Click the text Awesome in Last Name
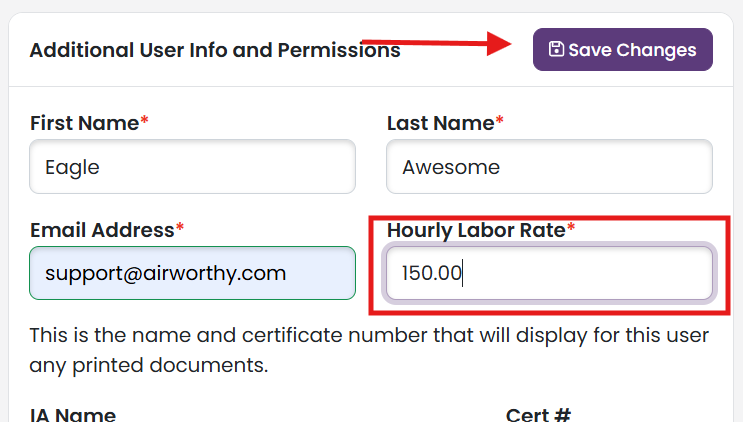This screenshot has height=422, width=743. click(451, 167)
